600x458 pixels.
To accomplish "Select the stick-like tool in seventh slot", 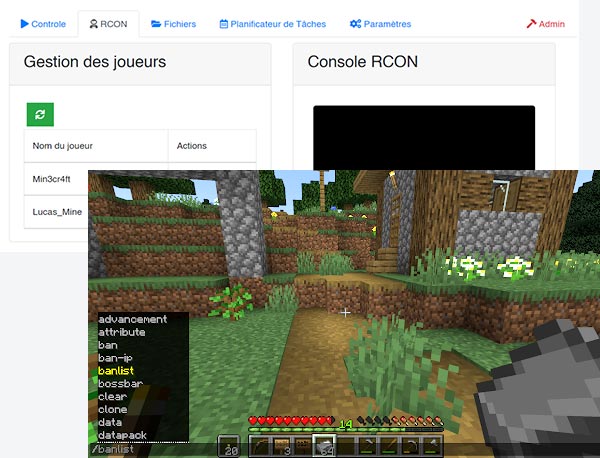I will click(390, 446).
